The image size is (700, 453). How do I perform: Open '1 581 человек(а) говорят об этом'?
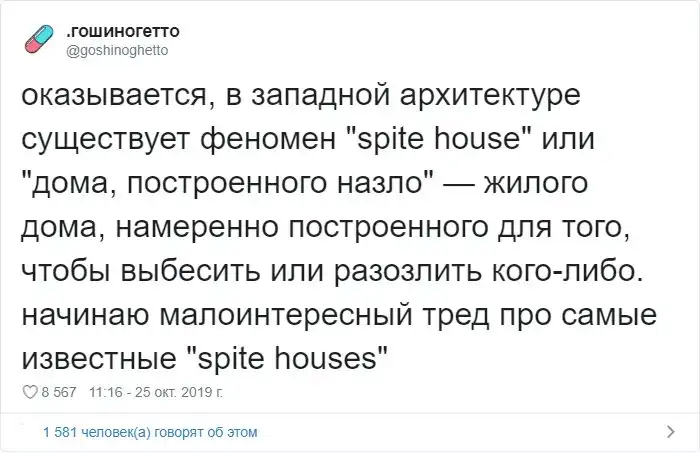pos(150,433)
